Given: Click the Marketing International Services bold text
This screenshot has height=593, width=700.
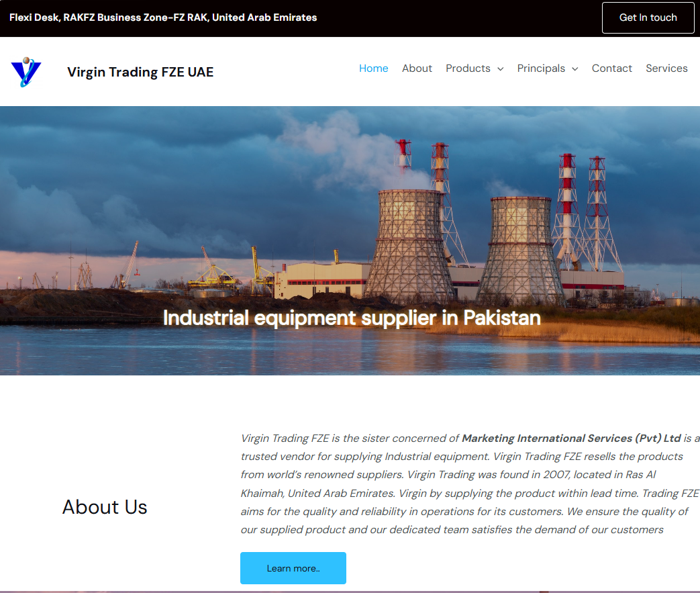Looking at the screenshot, I should 571,439.
